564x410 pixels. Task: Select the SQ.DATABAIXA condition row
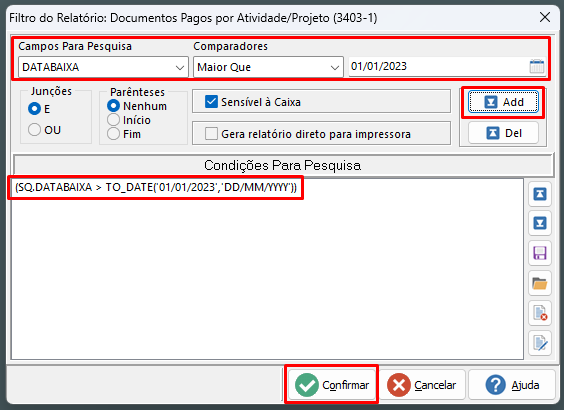point(156,187)
